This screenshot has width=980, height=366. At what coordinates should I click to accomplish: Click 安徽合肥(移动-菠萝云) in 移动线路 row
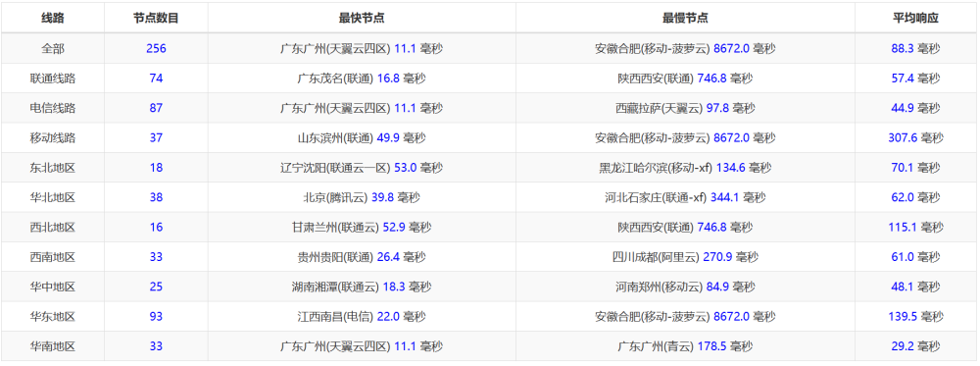coord(653,137)
